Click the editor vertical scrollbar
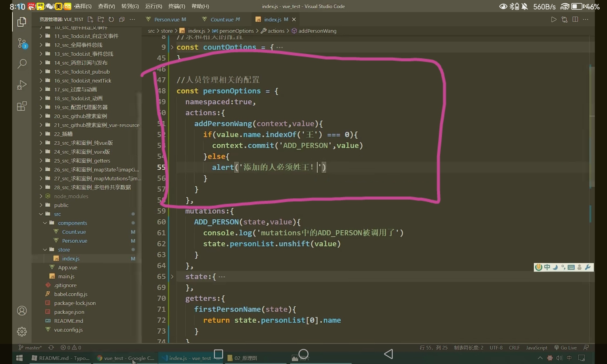The width and height of the screenshot is (607, 364). [x=592, y=127]
